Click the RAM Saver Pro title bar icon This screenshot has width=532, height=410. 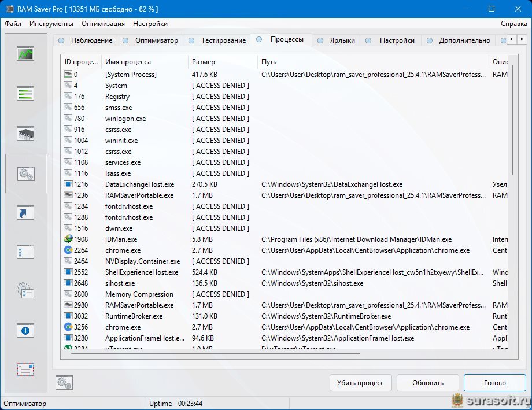coord(10,9)
